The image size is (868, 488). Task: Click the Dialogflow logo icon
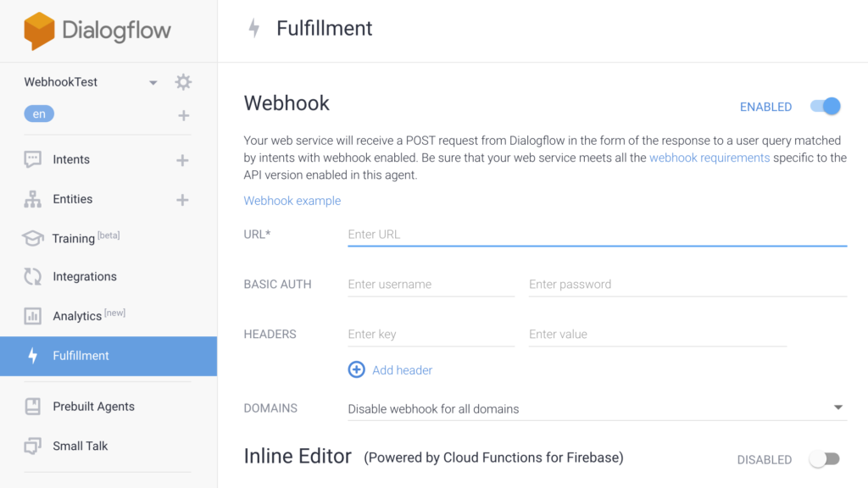point(39,31)
